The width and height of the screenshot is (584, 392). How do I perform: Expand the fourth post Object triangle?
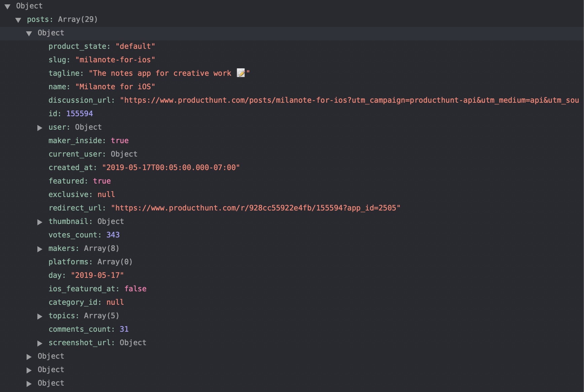pos(29,384)
